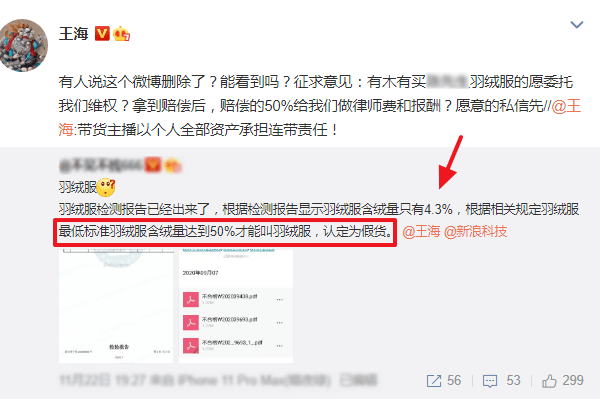Click the first PDF icon in thumbnail
This screenshot has width=600, height=400.
(191, 300)
